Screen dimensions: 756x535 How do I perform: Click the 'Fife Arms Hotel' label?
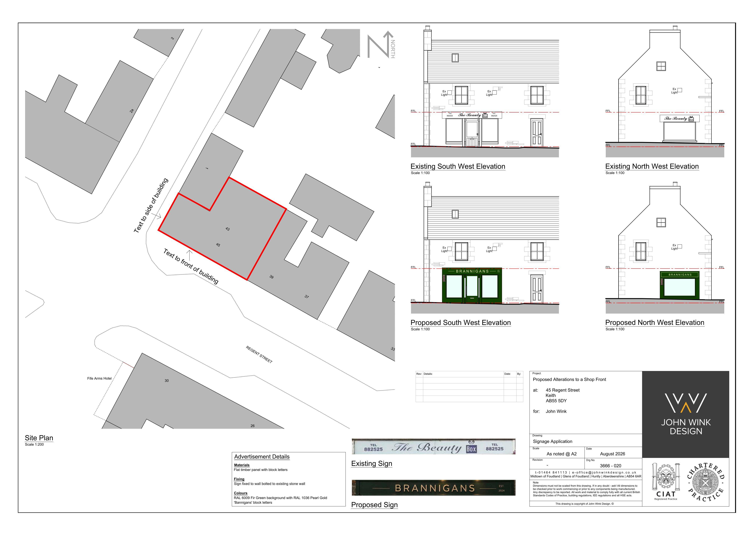tap(99, 379)
